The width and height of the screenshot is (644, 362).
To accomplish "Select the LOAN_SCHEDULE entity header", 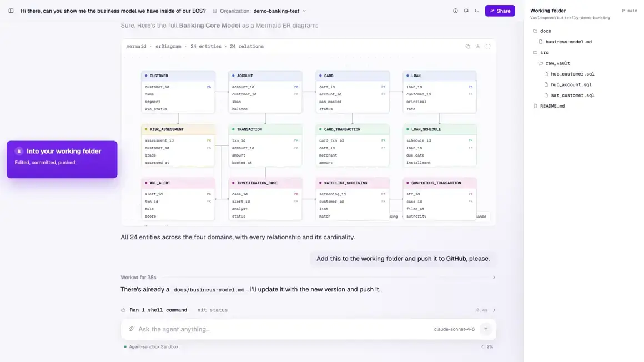I will click(x=440, y=129).
